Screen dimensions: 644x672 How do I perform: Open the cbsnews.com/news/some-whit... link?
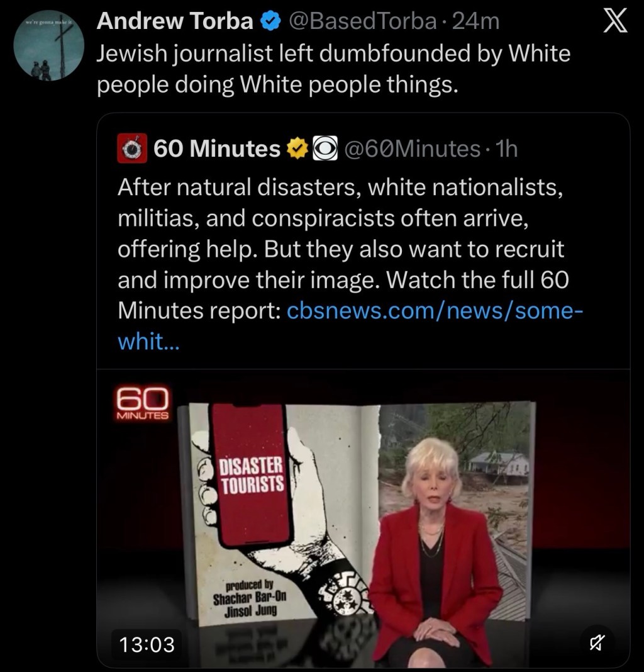tap(350, 326)
